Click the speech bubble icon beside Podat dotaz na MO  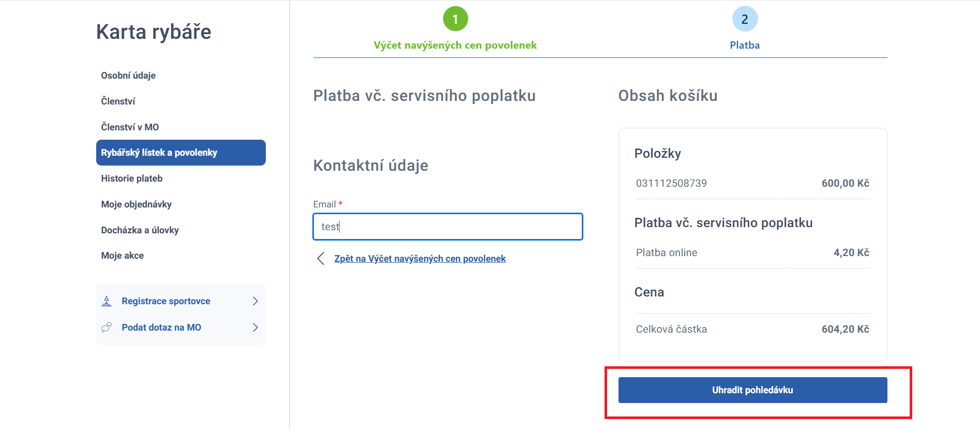pos(107,327)
